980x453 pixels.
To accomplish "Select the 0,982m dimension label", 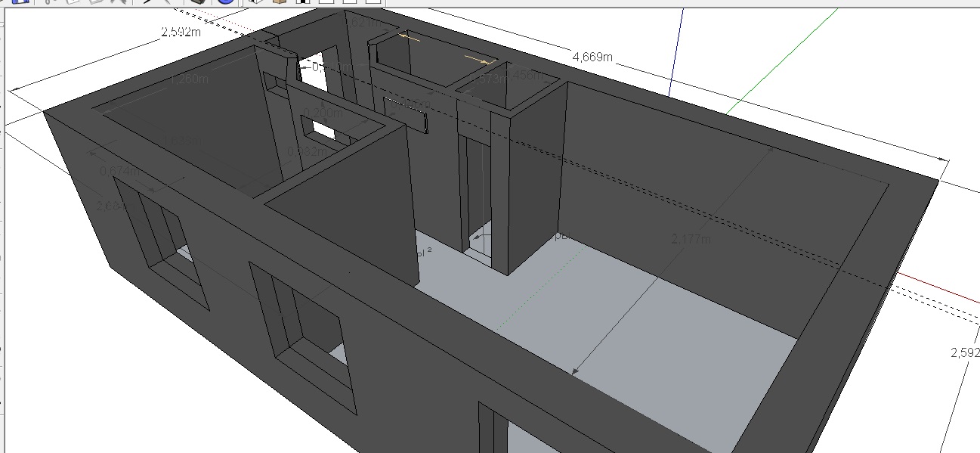I will click(x=308, y=151).
